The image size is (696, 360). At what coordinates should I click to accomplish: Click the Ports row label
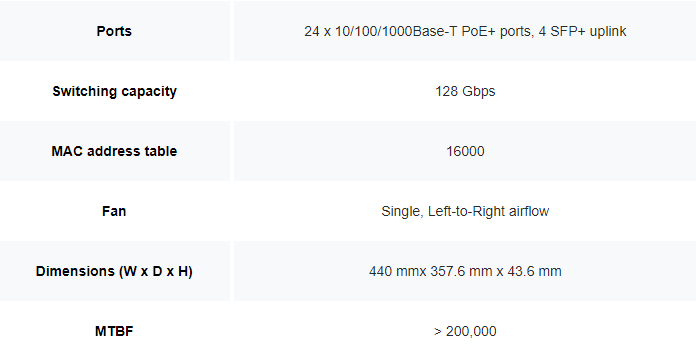pyautogui.click(x=114, y=31)
